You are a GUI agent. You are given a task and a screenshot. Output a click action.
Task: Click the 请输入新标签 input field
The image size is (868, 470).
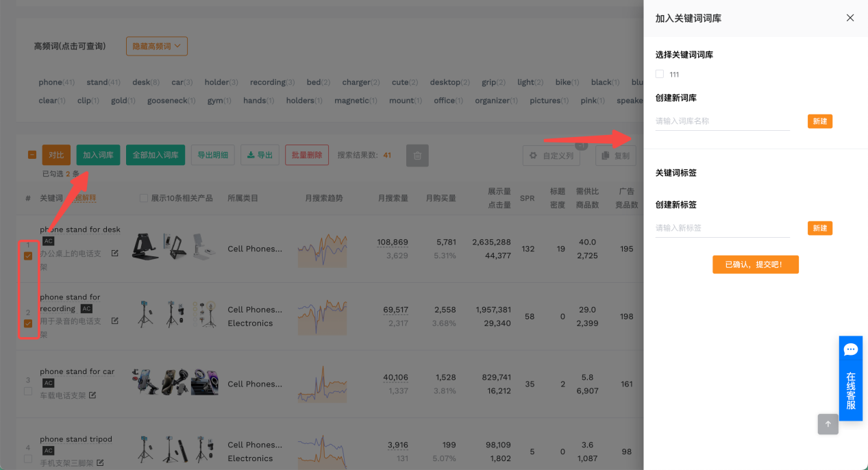tap(723, 228)
